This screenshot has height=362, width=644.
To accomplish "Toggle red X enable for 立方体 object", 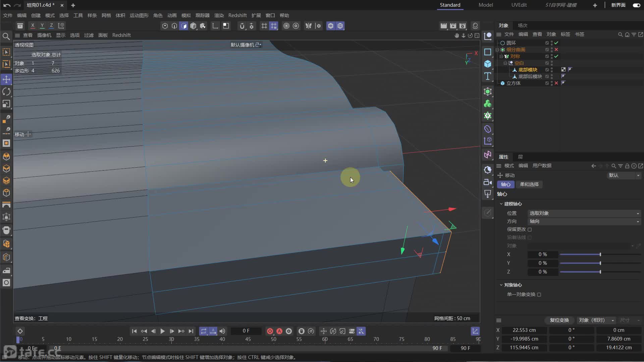I will coord(556,83).
